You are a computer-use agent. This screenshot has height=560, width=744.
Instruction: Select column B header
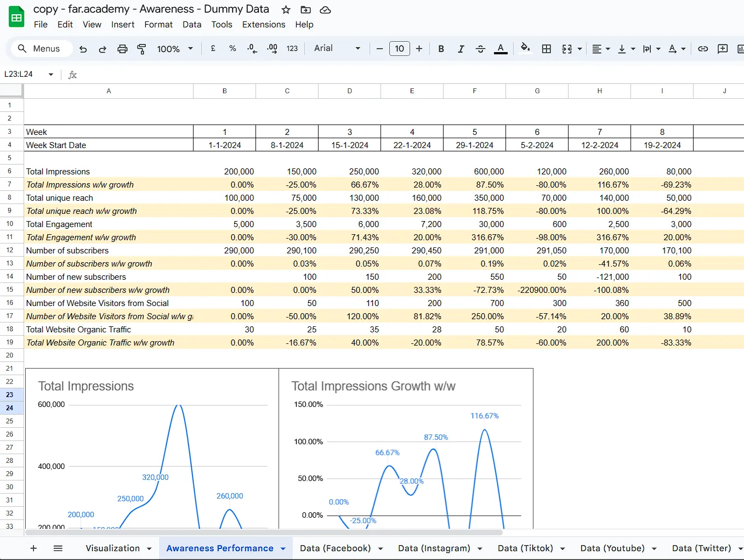tap(225, 91)
